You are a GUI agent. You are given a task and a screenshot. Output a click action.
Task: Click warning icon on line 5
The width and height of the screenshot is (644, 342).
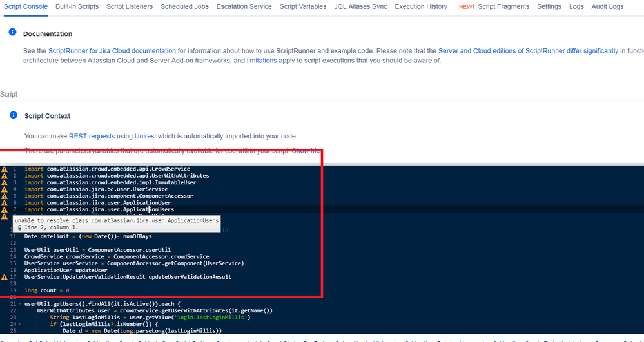pos(4,196)
